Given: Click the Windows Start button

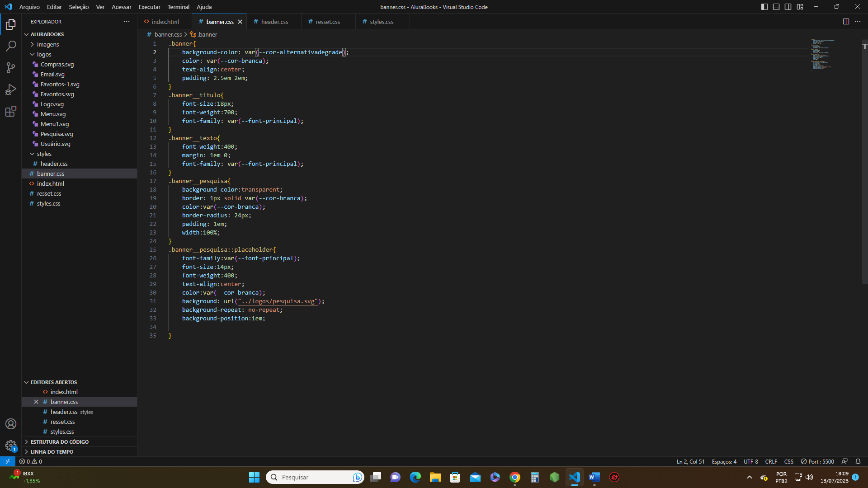Looking at the screenshot, I should coord(255,477).
